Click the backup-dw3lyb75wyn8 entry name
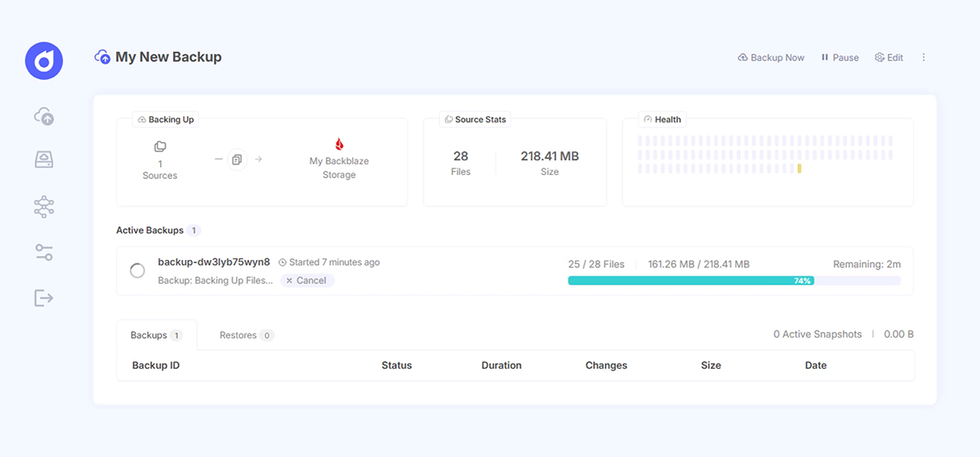Image resolution: width=980 pixels, height=457 pixels. pyautogui.click(x=214, y=262)
